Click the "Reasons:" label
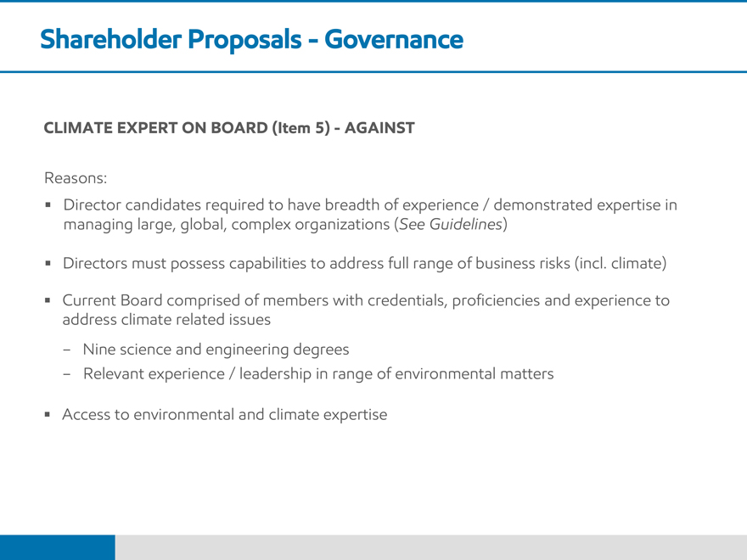The width and height of the screenshot is (747, 560). (76, 179)
